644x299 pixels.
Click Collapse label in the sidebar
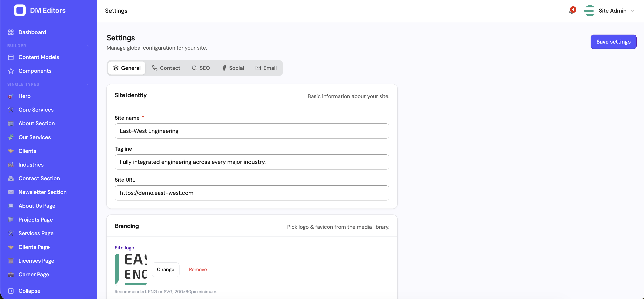click(29, 291)
